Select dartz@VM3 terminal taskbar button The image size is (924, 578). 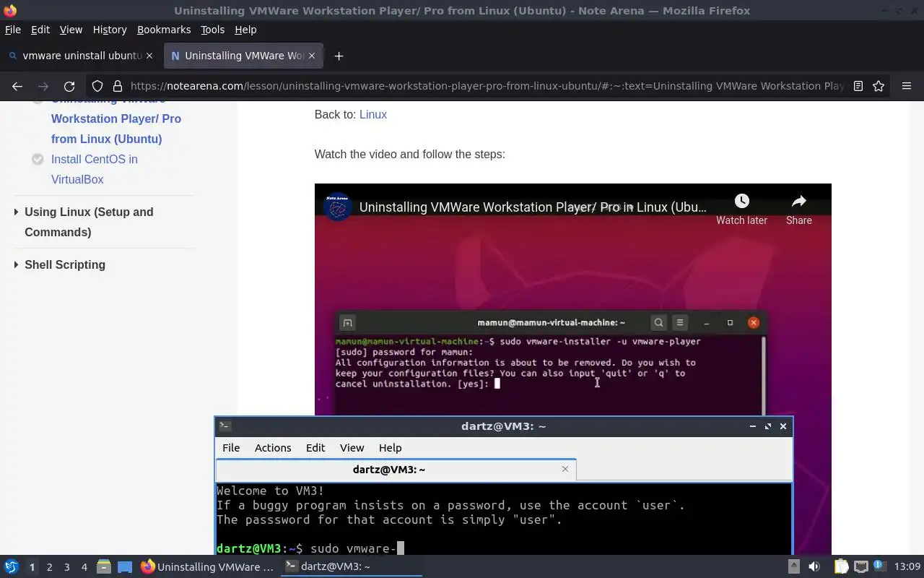[x=350, y=567]
